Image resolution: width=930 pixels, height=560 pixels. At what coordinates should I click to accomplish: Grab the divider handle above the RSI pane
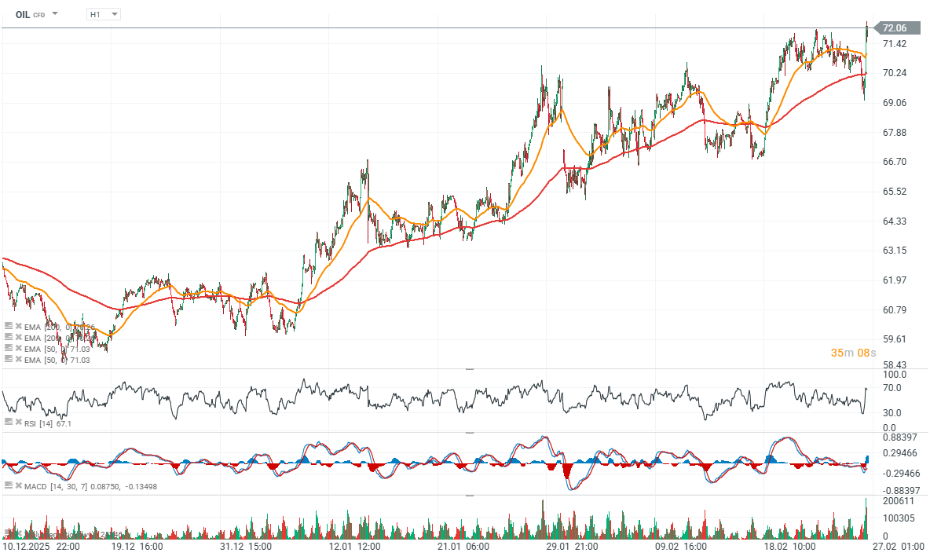(469, 369)
